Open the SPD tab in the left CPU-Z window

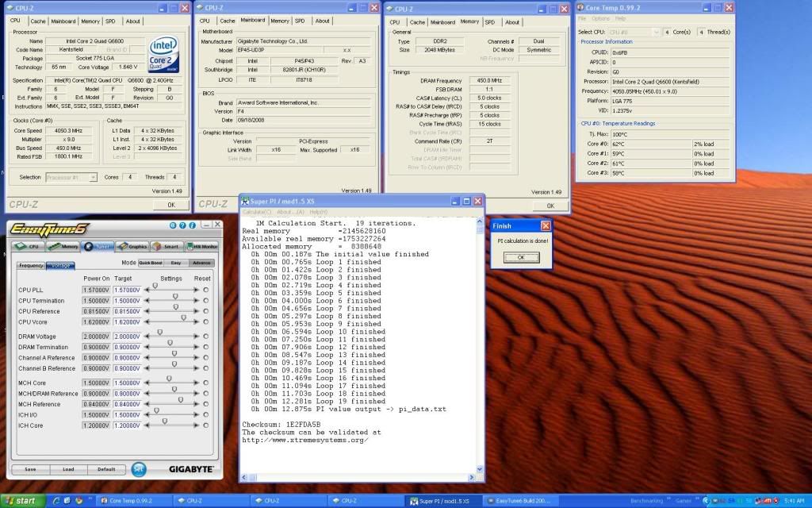[110, 21]
